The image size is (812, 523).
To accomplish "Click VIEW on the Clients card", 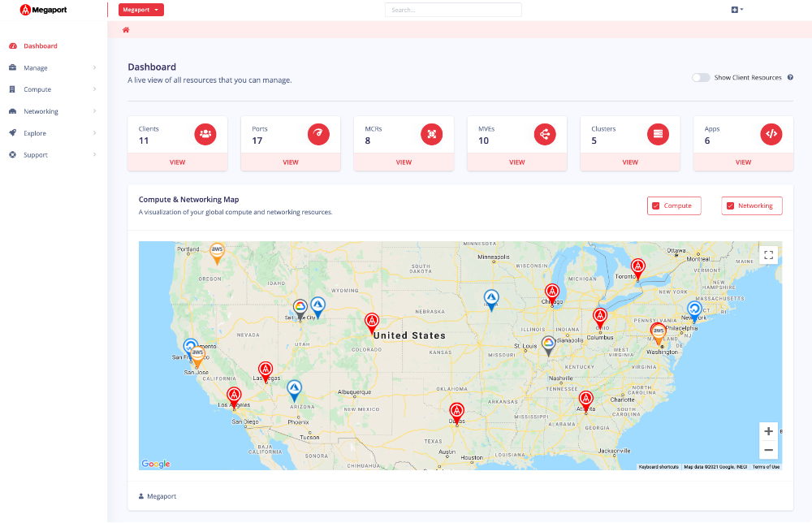I will [x=177, y=162].
